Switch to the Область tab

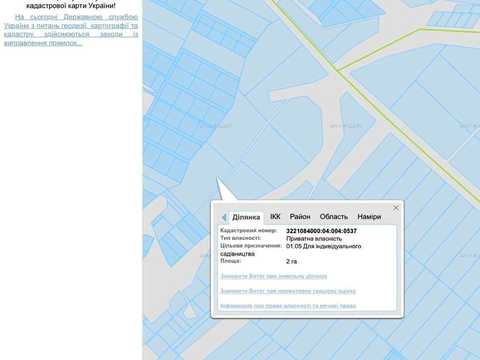click(x=334, y=217)
